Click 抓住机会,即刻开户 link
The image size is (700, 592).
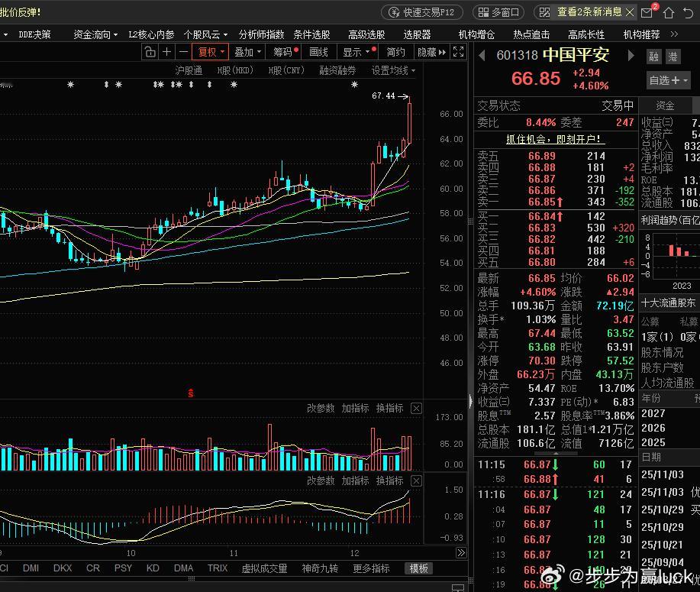click(556, 139)
